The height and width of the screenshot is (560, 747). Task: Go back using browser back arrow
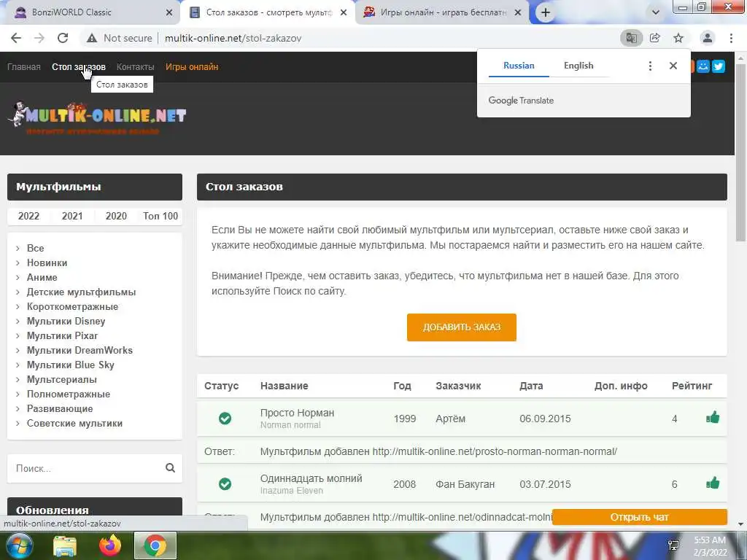(x=16, y=38)
